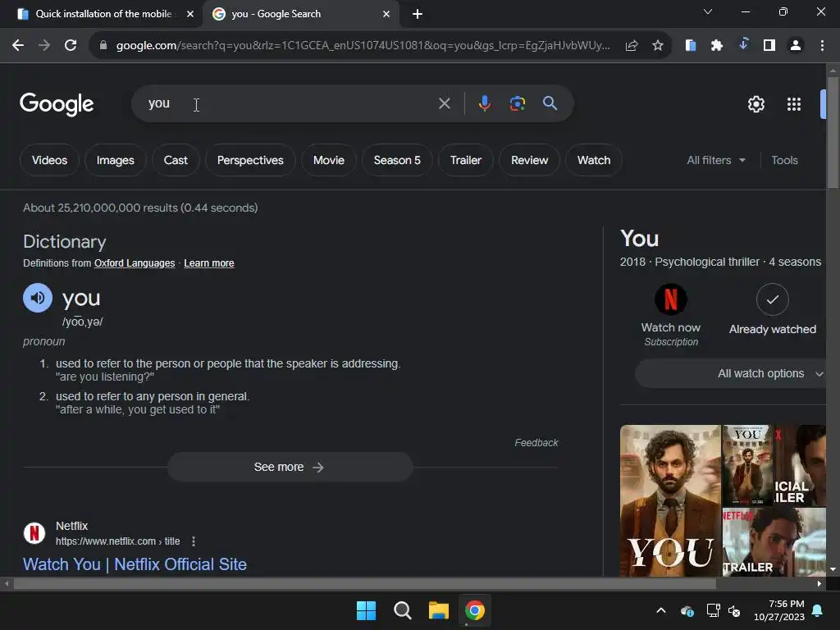This screenshot has width=840, height=630.
Task: Focus the address bar URL
Action: [363, 46]
